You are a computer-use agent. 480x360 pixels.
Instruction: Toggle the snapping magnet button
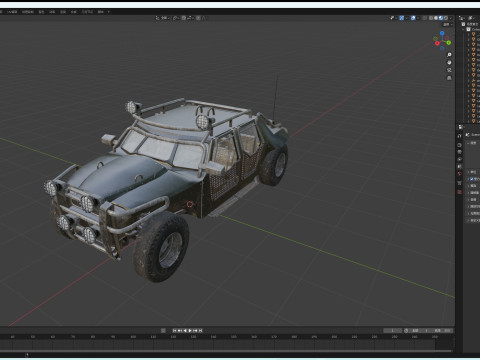(184, 18)
